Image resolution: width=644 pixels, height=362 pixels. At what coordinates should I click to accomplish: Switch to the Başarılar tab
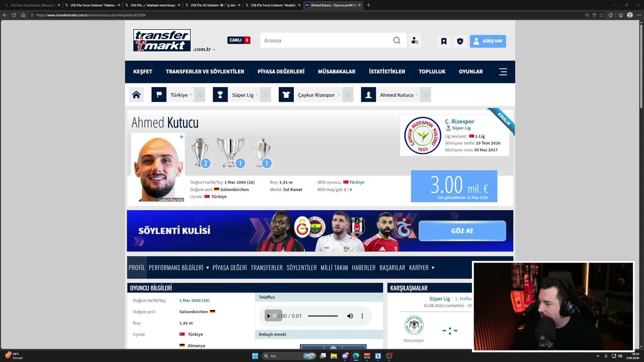click(x=392, y=268)
